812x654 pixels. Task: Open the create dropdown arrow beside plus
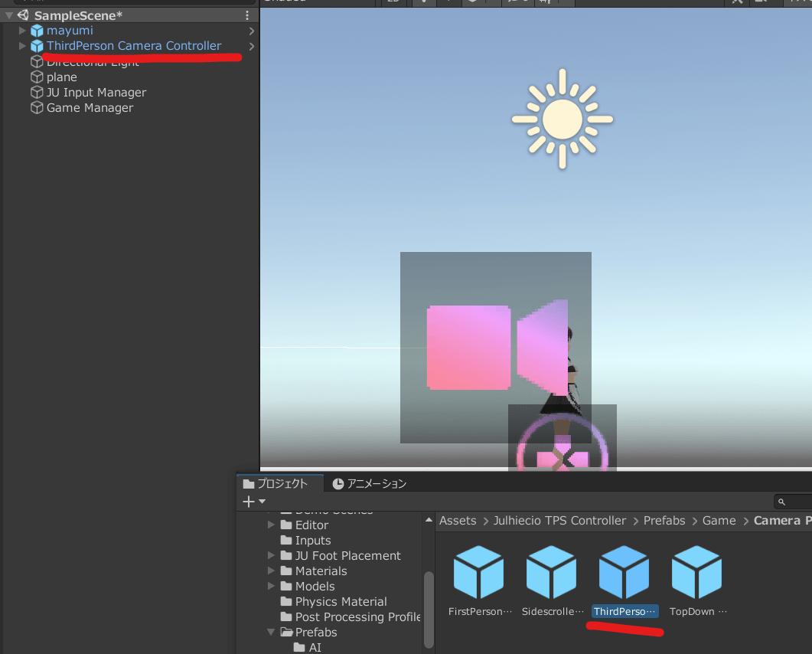262,502
